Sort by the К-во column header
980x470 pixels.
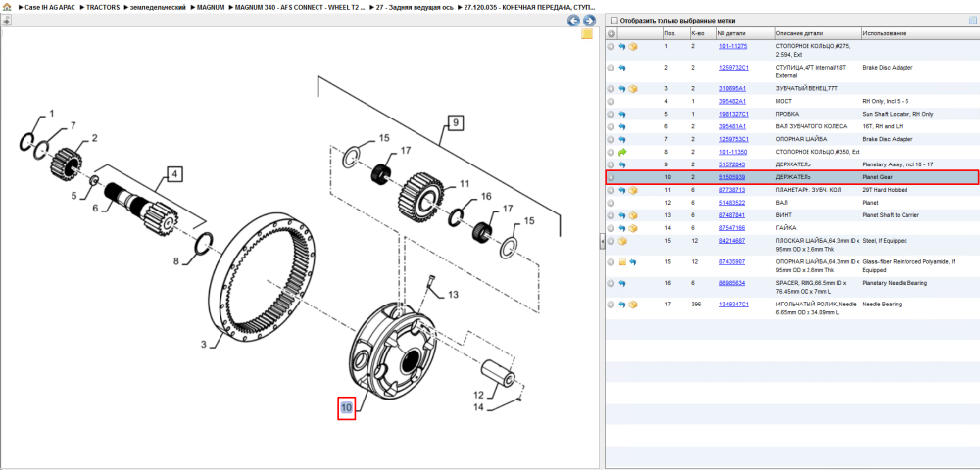point(702,33)
